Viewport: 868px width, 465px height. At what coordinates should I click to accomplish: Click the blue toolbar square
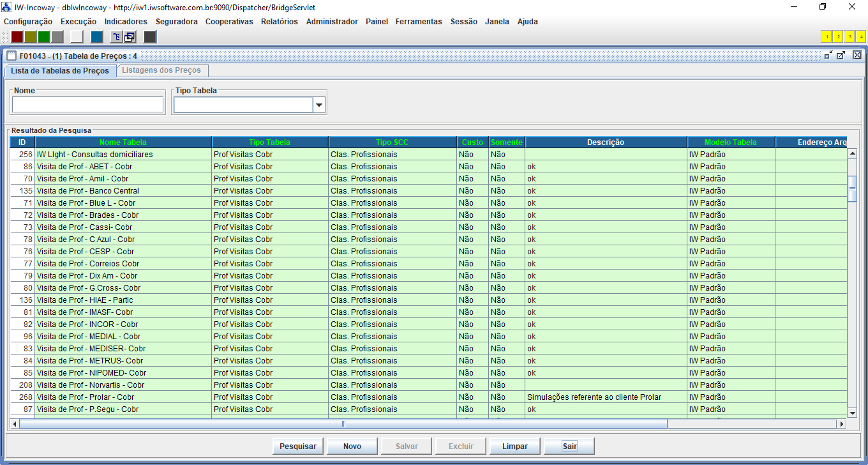[97, 36]
